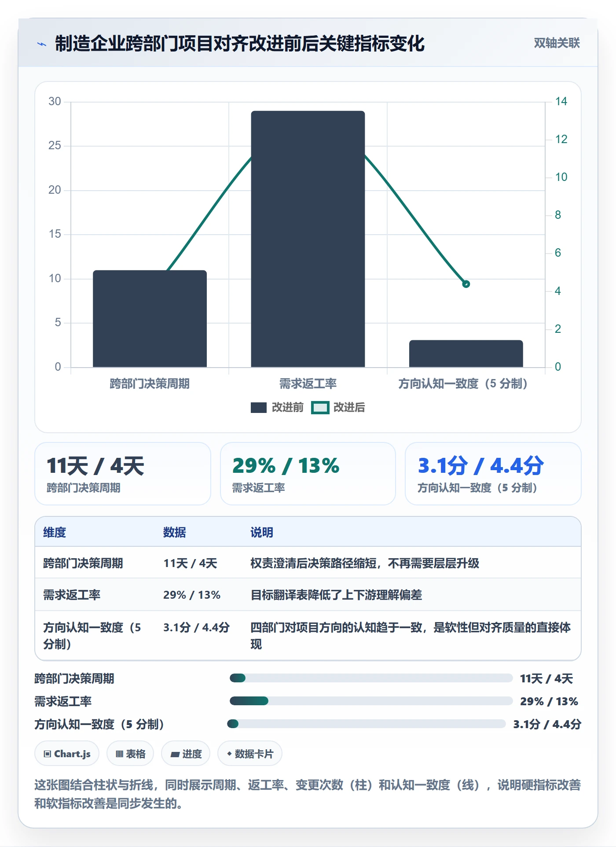Click the 11天 / 4天 value beside the progress bar
Image resolution: width=616 pixels, height=847 pixels.
point(546,678)
